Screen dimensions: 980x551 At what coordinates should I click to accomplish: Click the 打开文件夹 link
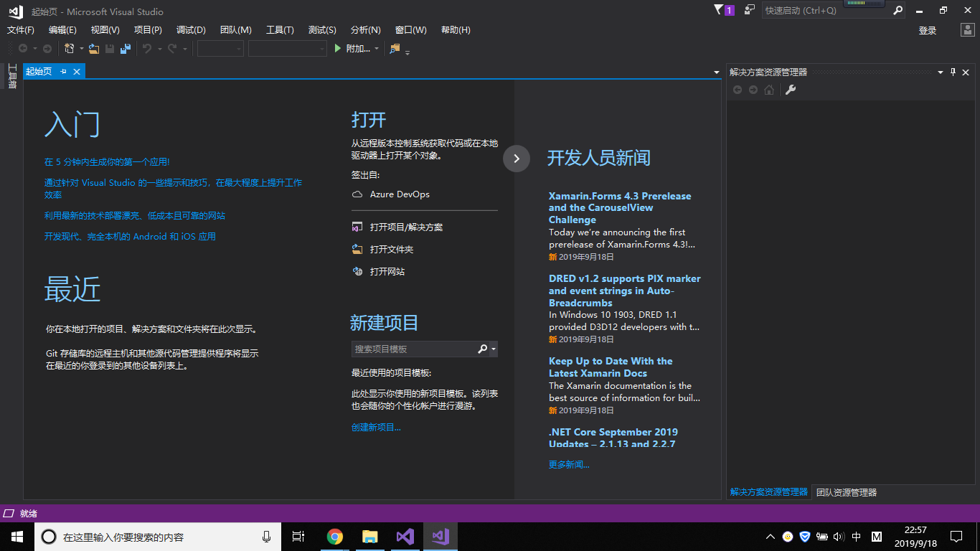(392, 250)
